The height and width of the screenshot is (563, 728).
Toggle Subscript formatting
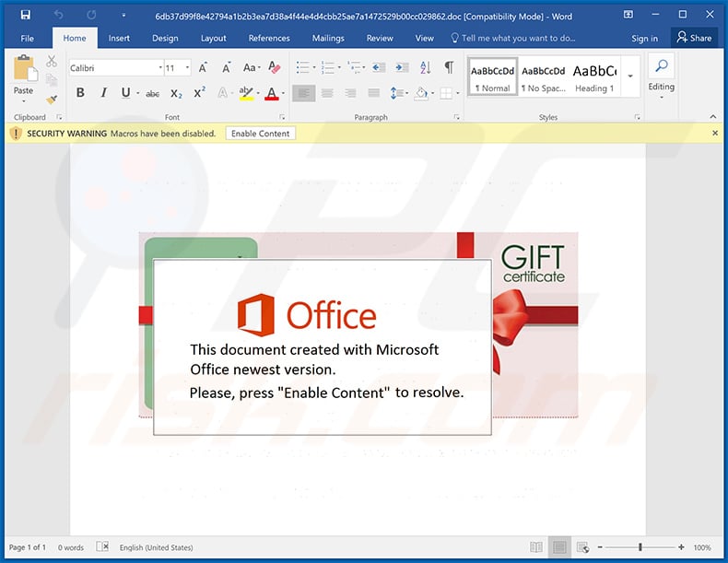tap(176, 93)
